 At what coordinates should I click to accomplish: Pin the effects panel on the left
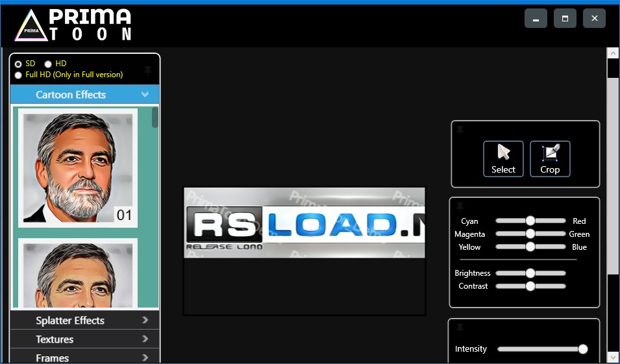(x=148, y=70)
